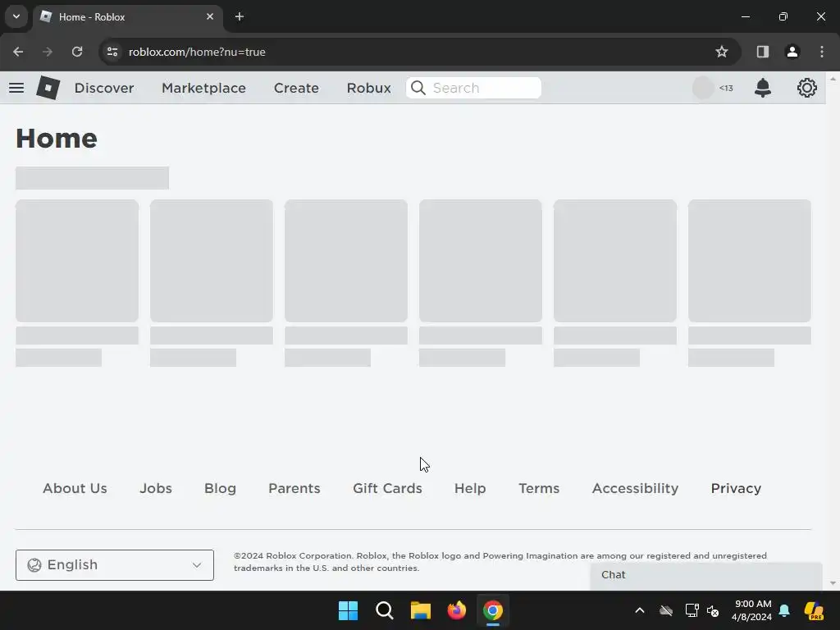Open the Discover page

pyautogui.click(x=104, y=88)
